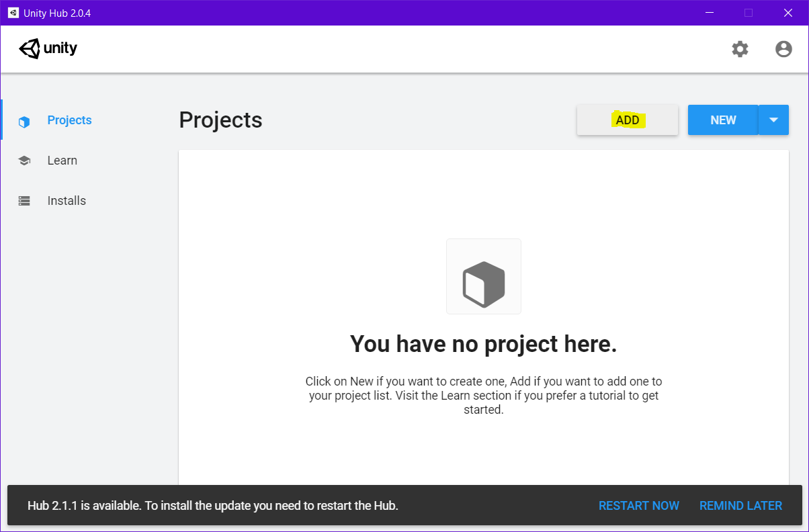
Task: Click the REMIND LATER link
Action: pos(740,505)
